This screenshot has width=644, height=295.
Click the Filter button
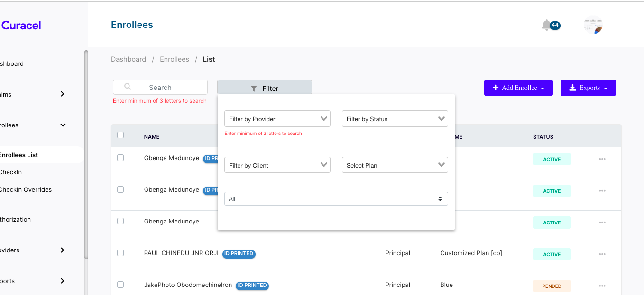pyautogui.click(x=265, y=88)
